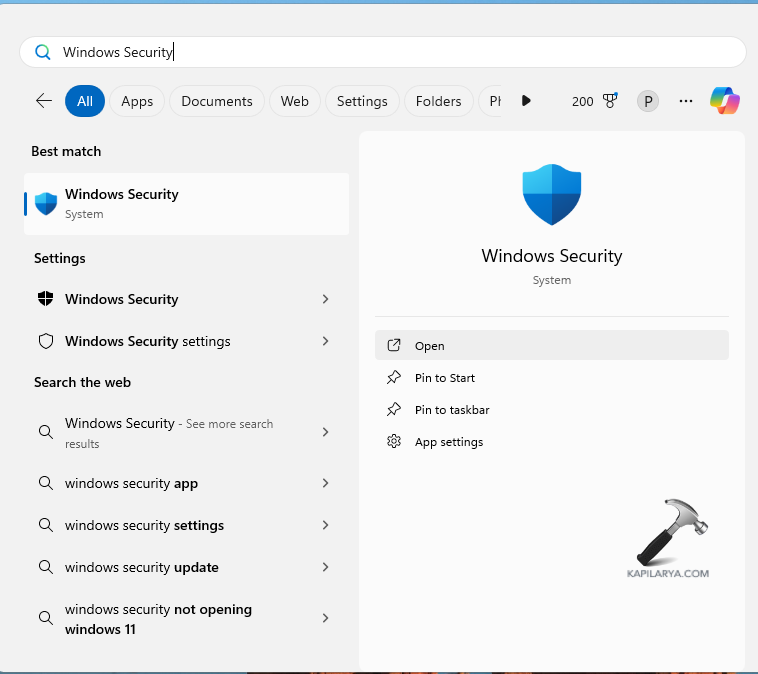Click magnifier icon for not opening windows 11
758x674 pixels.
click(x=45, y=617)
